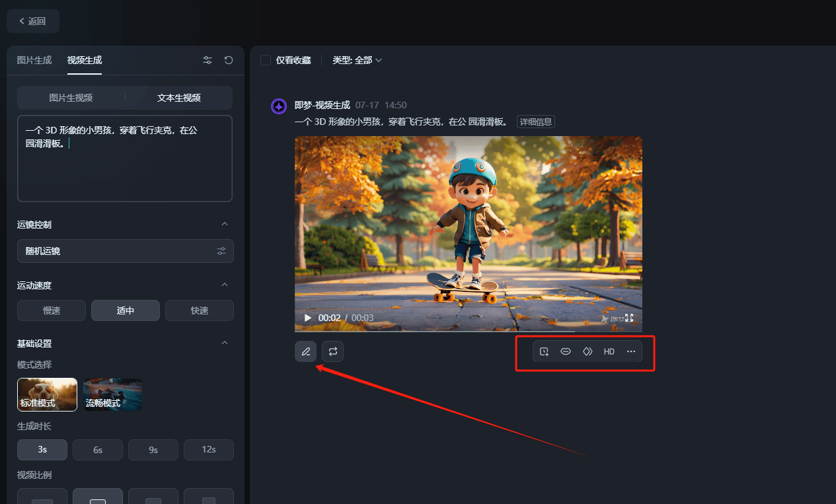
Task: Collapse the 运镜控制 section
Action: tap(224, 224)
